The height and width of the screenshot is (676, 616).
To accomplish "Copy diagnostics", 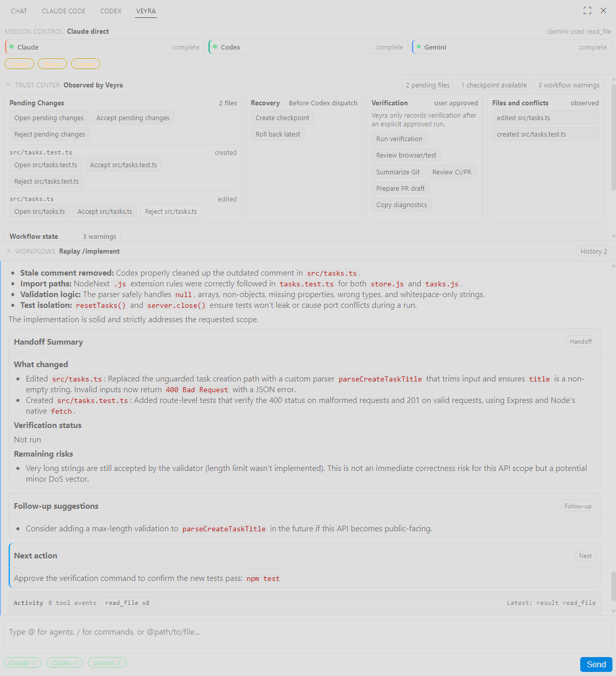I will (x=401, y=205).
